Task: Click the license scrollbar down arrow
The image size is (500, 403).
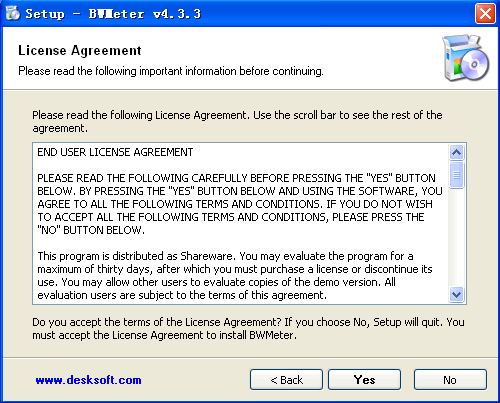Action: click(x=456, y=294)
